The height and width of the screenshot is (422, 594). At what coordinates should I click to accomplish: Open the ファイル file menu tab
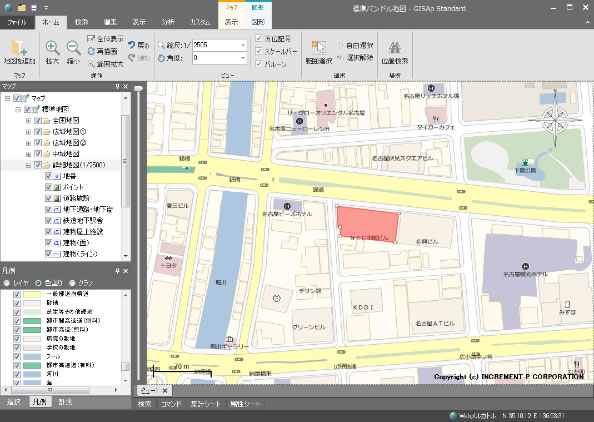click(17, 22)
